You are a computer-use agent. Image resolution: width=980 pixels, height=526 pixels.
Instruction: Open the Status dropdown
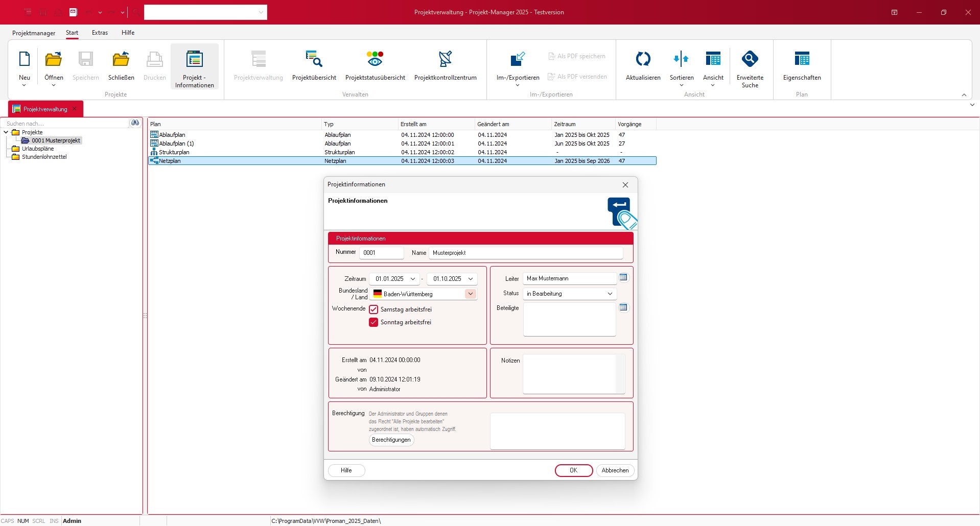(610, 294)
